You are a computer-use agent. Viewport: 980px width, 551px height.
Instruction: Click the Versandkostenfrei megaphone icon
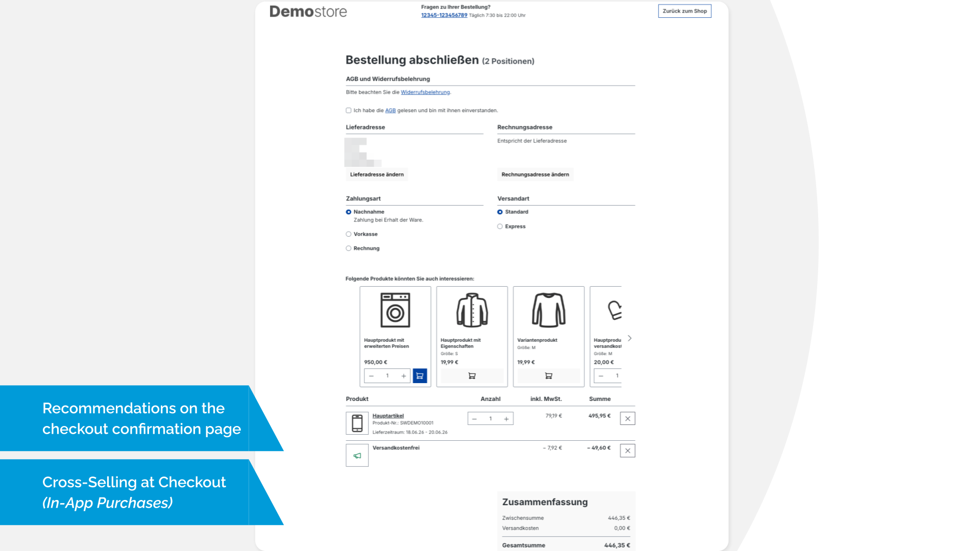coord(357,456)
